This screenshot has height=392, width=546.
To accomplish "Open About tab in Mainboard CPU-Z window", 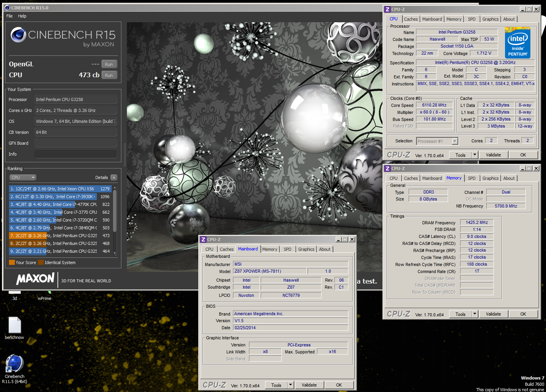I will 325,249.
